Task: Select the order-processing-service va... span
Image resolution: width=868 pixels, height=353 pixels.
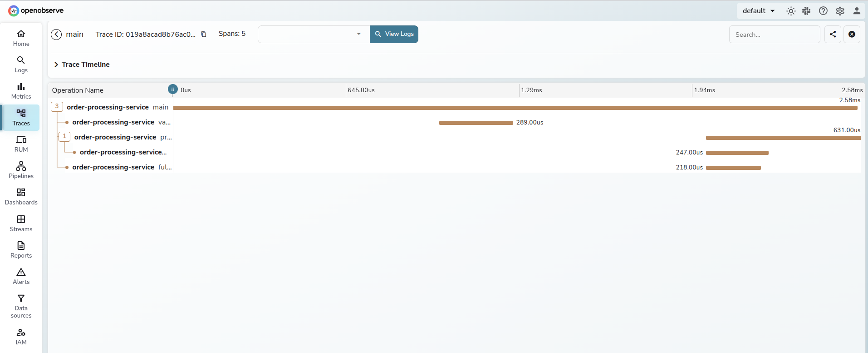Action: [122, 122]
